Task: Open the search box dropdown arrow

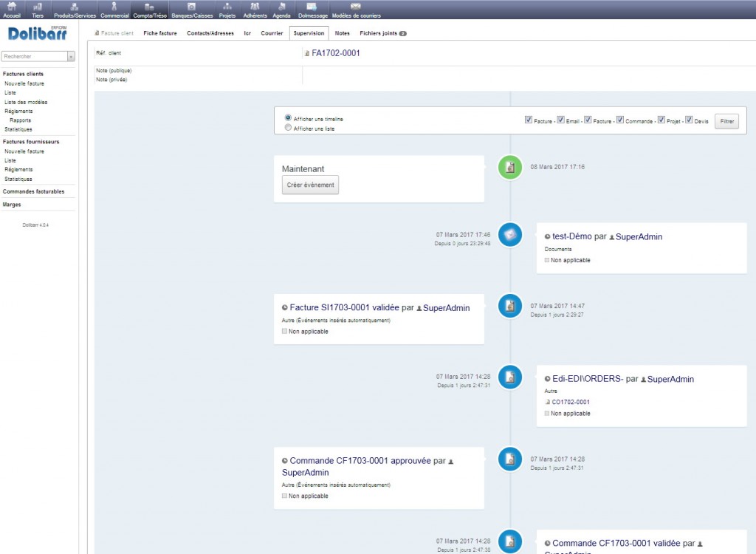Action: pos(71,56)
